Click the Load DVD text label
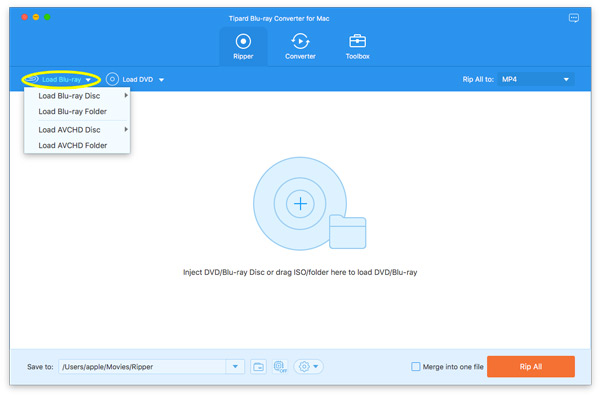The width and height of the screenshot is (600, 396). (x=138, y=80)
